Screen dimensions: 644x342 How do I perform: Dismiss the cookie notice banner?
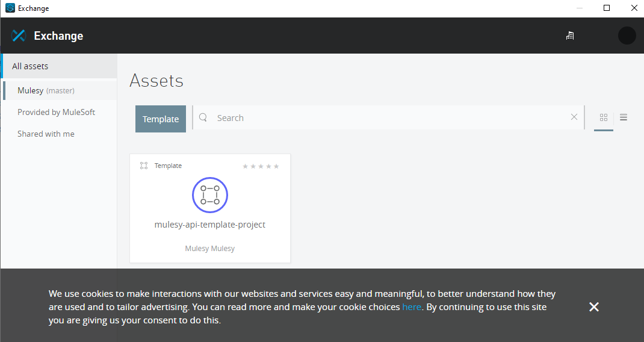[594, 306]
